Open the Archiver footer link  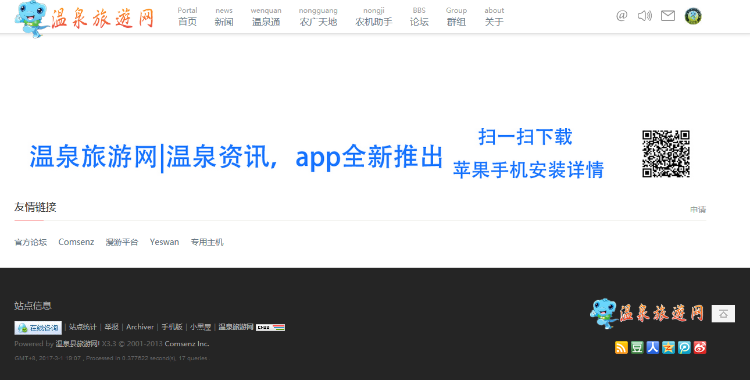140,327
